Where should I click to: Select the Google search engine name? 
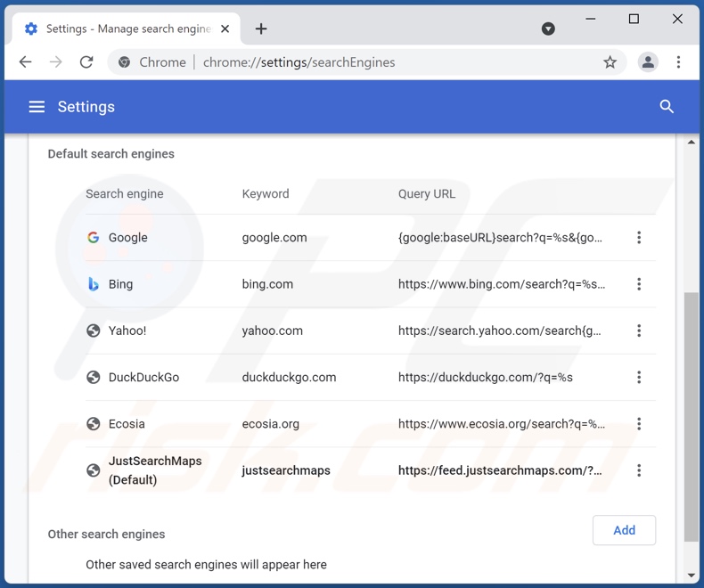128,238
